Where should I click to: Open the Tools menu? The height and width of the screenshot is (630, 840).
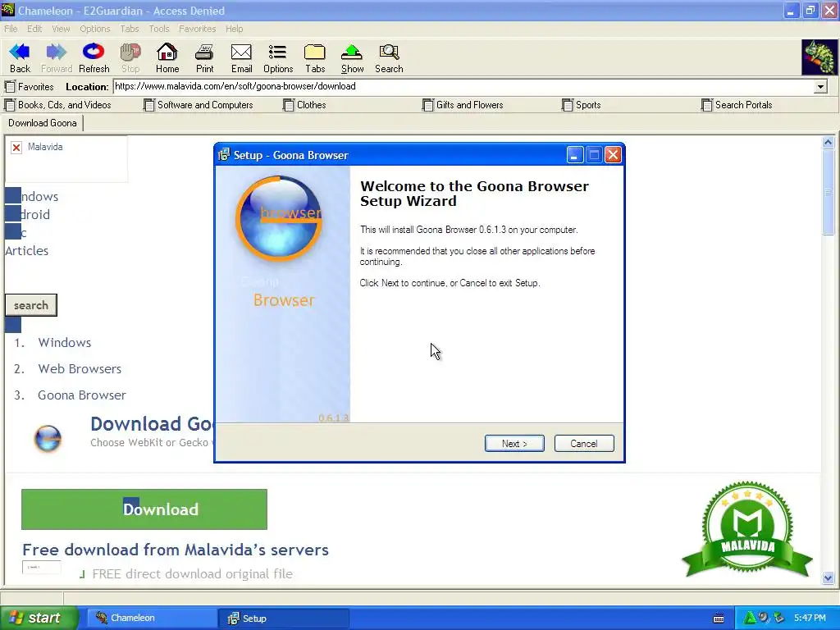coord(159,29)
